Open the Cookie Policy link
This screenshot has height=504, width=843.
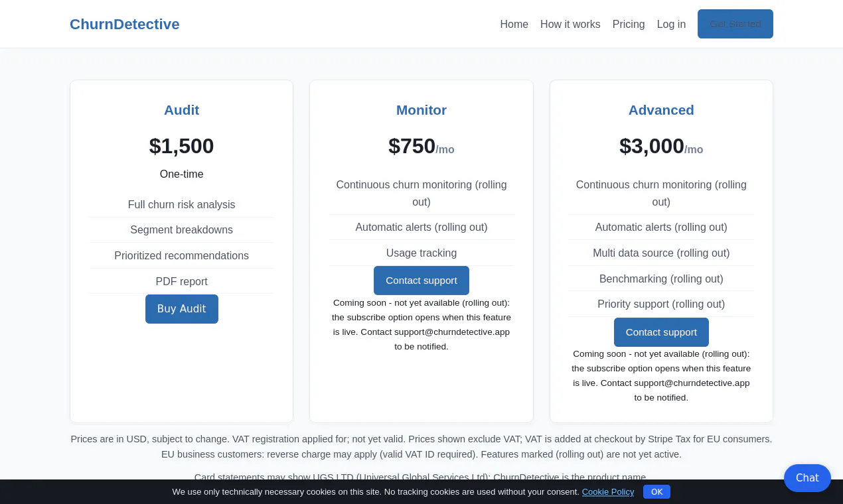[608, 492]
